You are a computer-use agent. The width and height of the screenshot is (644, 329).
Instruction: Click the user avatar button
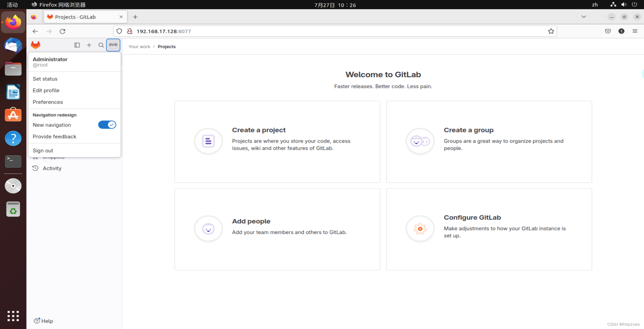[x=113, y=45]
